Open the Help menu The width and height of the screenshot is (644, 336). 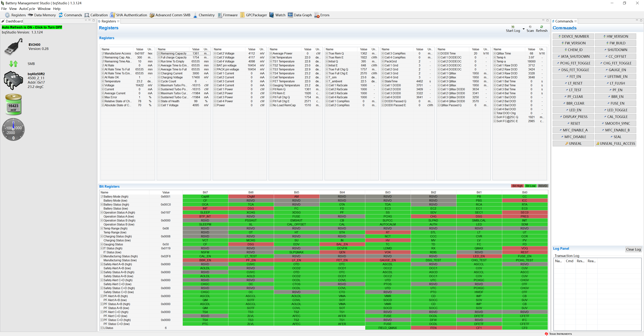pos(57,9)
